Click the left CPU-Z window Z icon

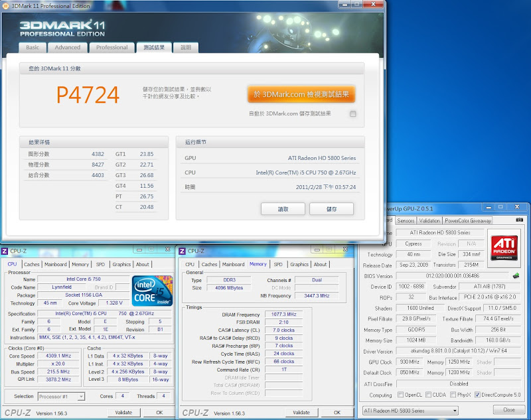pyautogui.click(x=5, y=251)
